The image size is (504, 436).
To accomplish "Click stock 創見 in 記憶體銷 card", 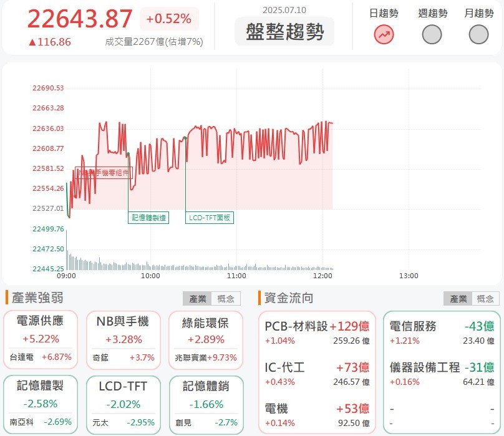I will coord(183,422).
